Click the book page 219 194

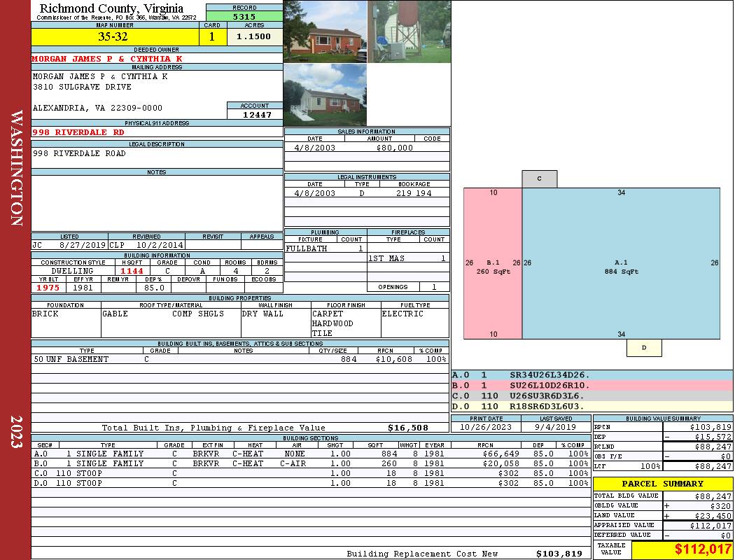pyautogui.click(x=414, y=193)
